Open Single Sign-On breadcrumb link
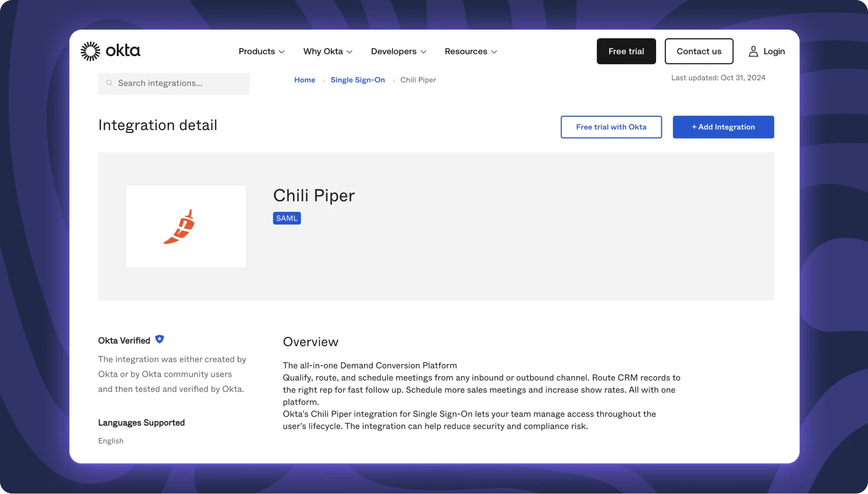Screen dimensions: 868x494 [x=358, y=80]
